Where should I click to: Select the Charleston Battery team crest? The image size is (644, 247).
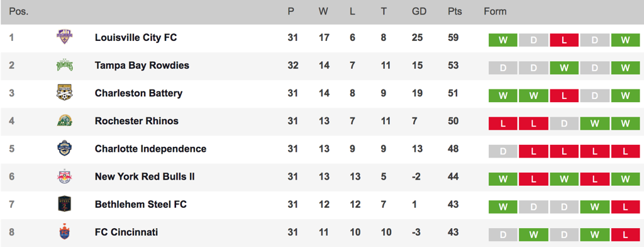(65, 93)
